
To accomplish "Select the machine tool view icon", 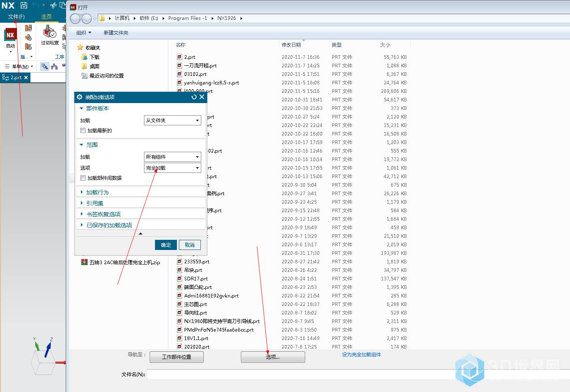I will [54, 67].
